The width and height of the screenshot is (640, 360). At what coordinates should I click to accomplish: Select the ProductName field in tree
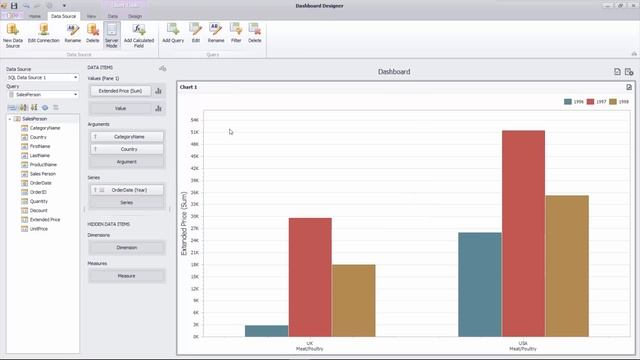[43, 164]
